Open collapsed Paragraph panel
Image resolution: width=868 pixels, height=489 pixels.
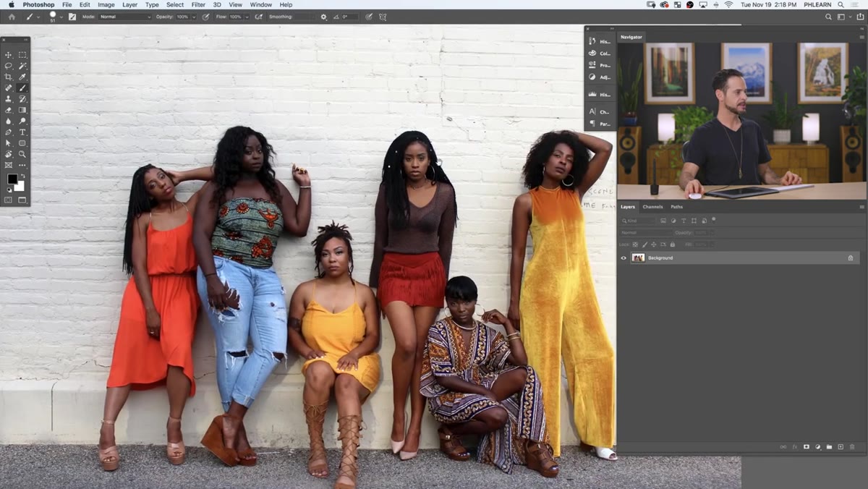pos(600,124)
